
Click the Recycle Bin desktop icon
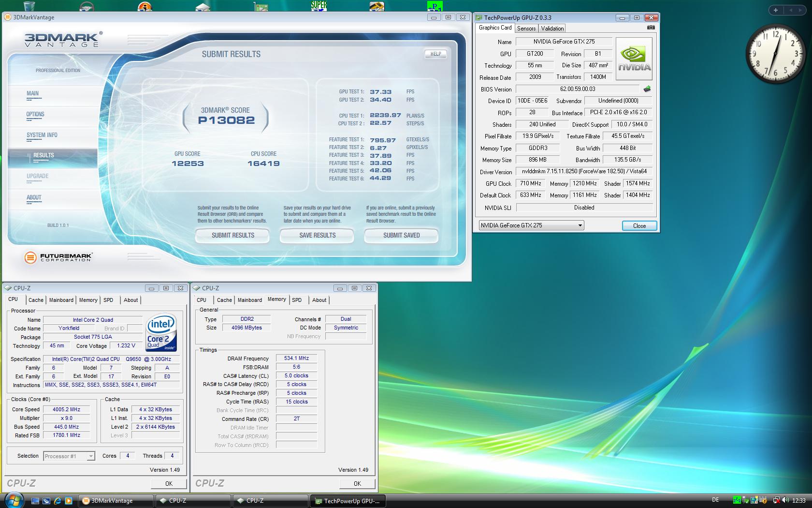(x=29, y=6)
